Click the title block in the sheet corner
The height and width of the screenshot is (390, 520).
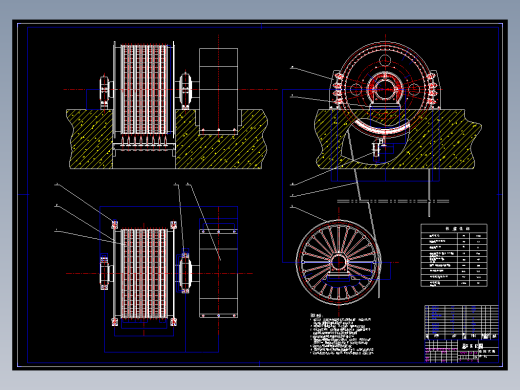point(462,351)
